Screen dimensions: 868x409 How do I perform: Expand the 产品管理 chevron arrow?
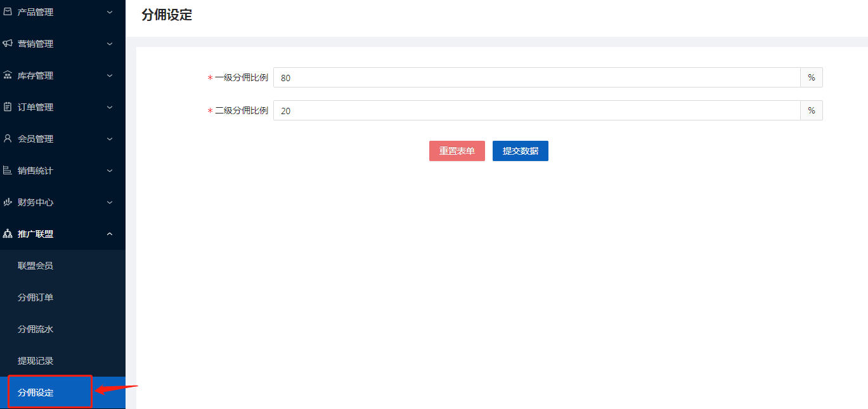tap(110, 12)
